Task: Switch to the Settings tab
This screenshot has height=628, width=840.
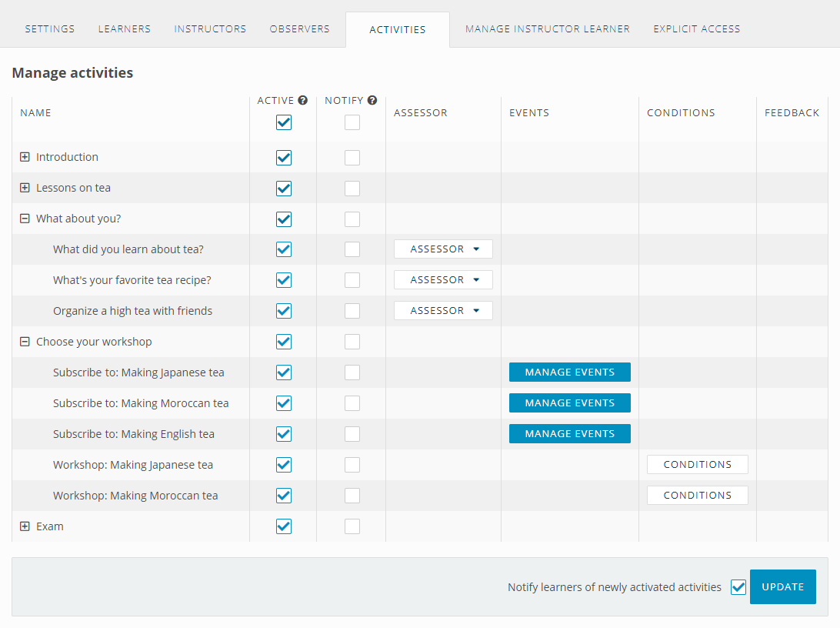Action: tap(50, 29)
